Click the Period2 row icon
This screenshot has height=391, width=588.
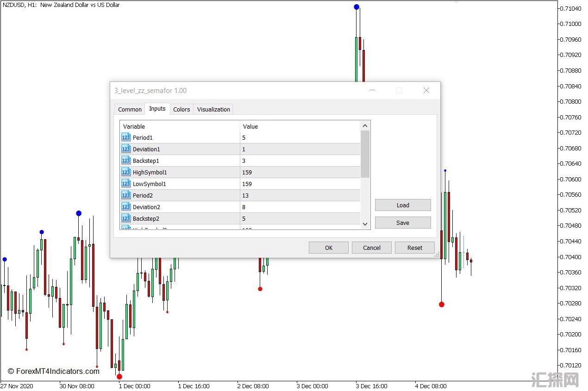pyautogui.click(x=126, y=195)
